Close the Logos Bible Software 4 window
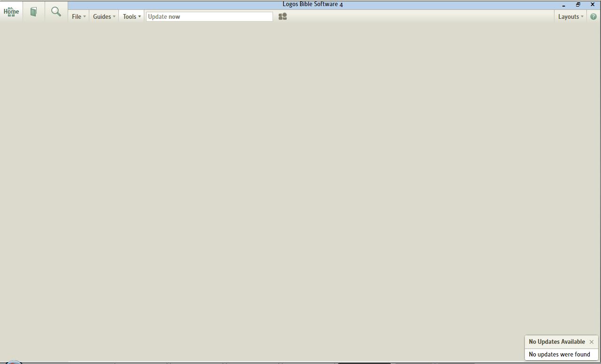 click(x=593, y=5)
